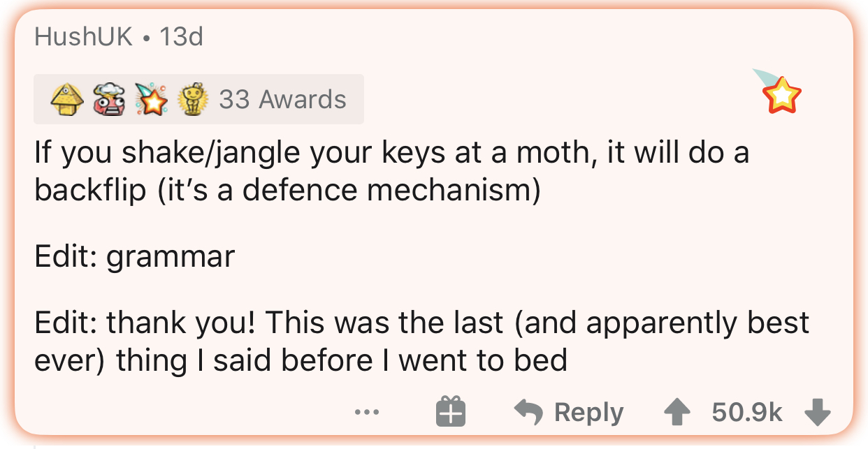Click the curved reply arrow icon
The height and width of the screenshot is (449, 868).
tap(529, 412)
